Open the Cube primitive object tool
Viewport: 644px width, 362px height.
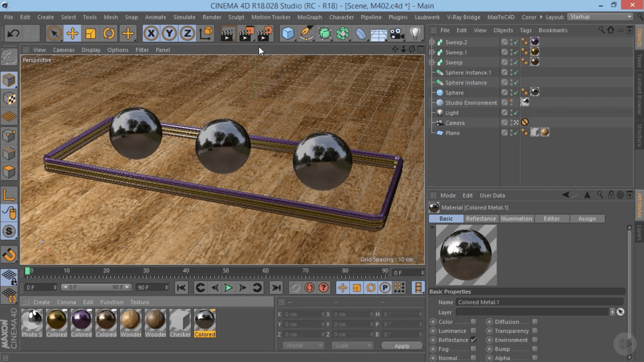(x=288, y=33)
